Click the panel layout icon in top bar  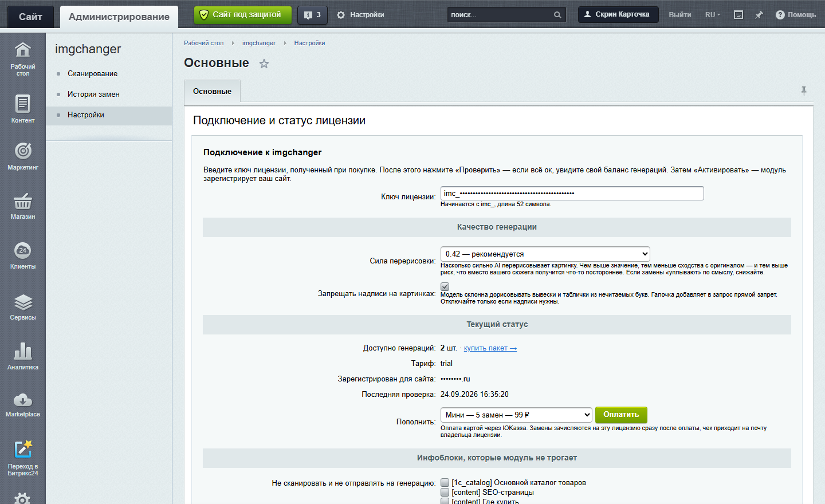pyautogui.click(x=738, y=15)
